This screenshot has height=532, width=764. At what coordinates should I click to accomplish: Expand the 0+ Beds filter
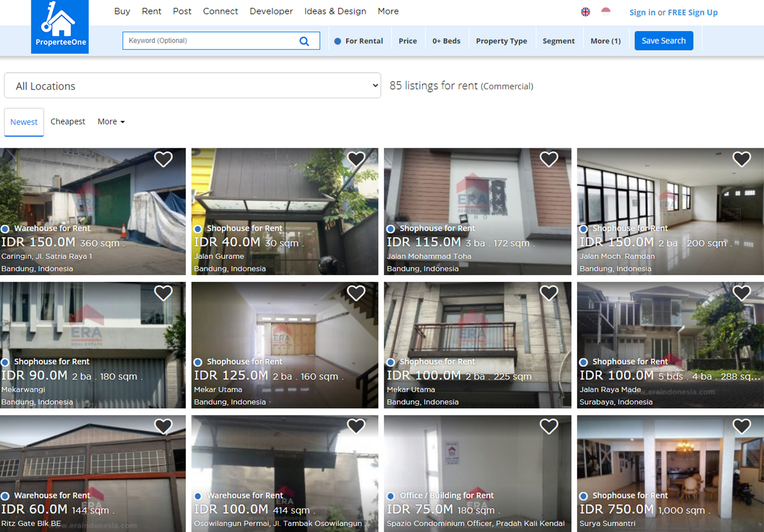pyautogui.click(x=446, y=41)
